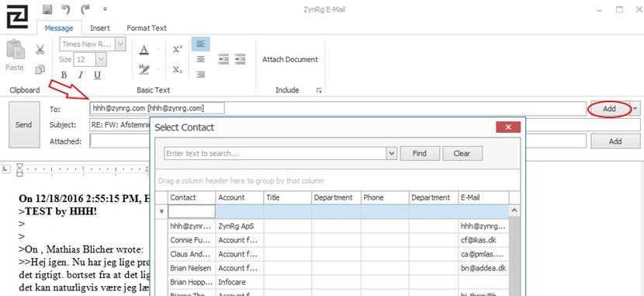Select the Brian Nielsen contact row
Image resolution: width=644 pixels, height=296 pixels.
click(332, 268)
